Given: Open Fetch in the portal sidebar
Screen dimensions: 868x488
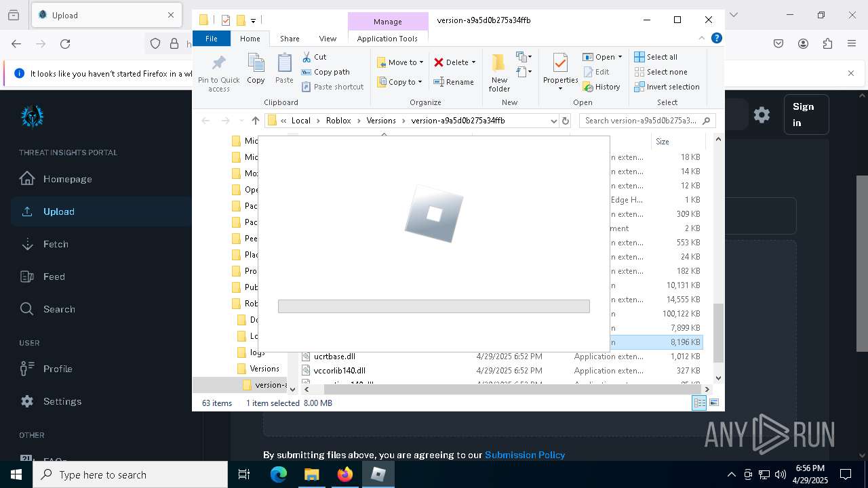Looking at the screenshot, I should pyautogui.click(x=102, y=244).
